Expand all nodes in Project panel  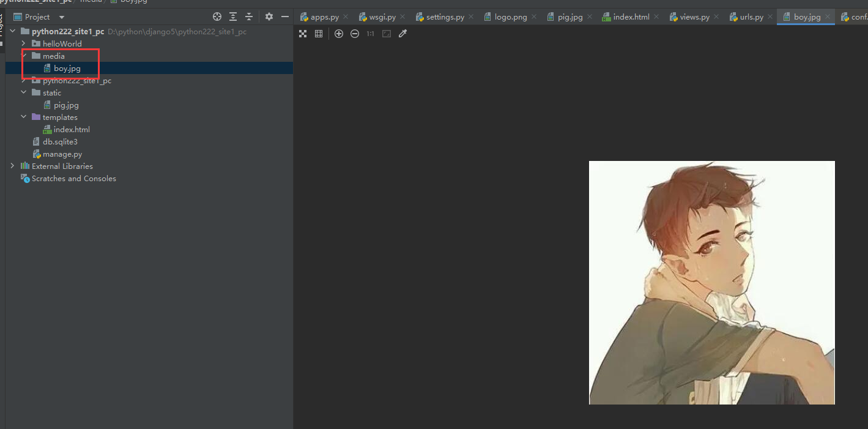coord(233,17)
